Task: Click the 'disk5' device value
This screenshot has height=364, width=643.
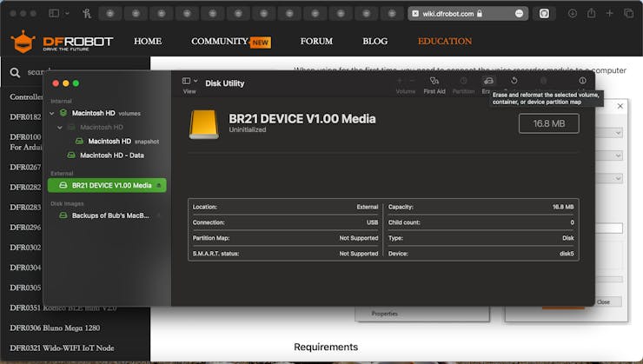Action: [x=567, y=254]
